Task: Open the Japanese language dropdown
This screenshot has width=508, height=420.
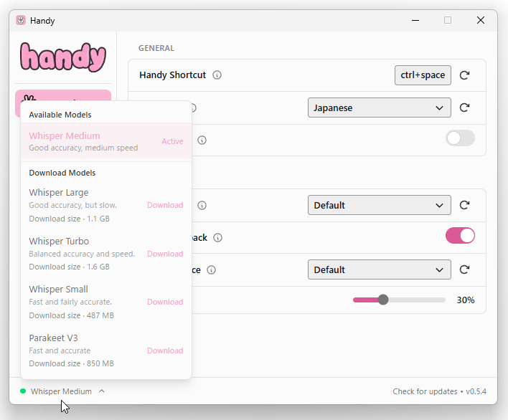Action: pyautogui.click(x=379, y=108)
